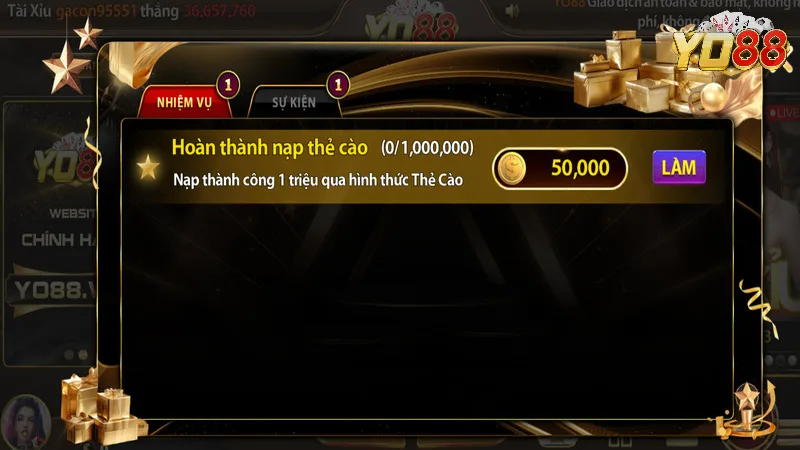
Task: Select the 'Hoàn thành nạp thẻ cào' mission title
Action: coord(269,147)
